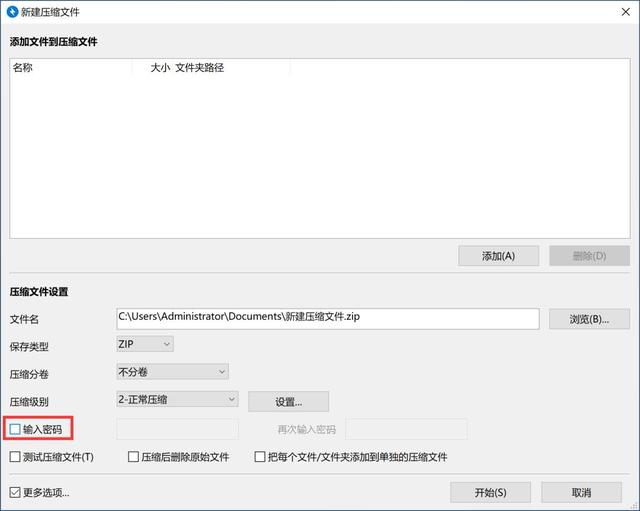Open compression 设置... button
This screenshot has width=640, height=511.
tap(288, 402)
